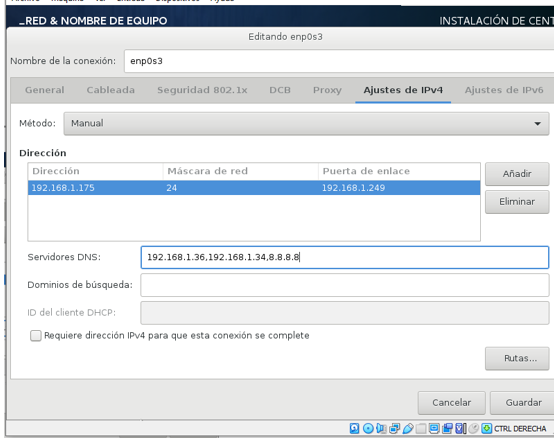The image size is (555, 438).
Task: Click the Añadir address button
Action: click(x=517, y=174)
